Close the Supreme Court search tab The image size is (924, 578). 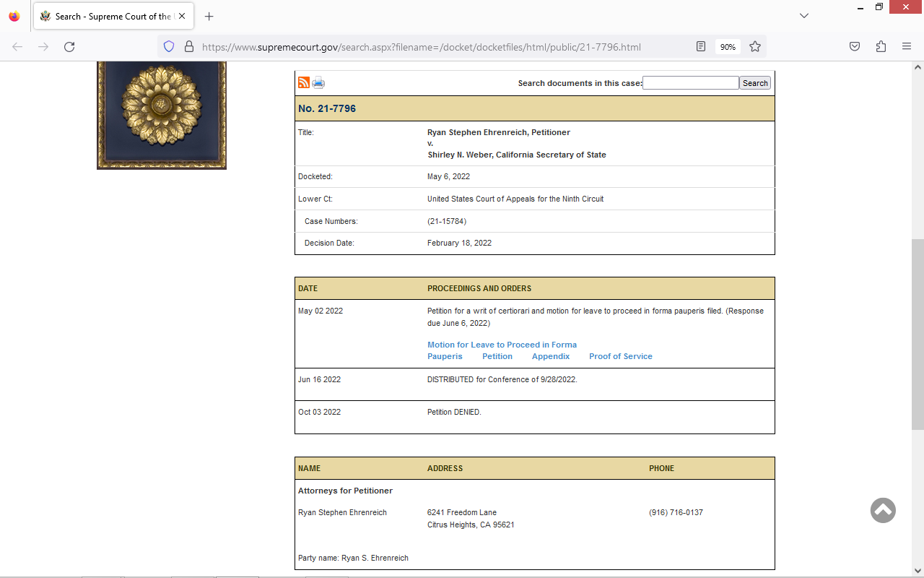(x=182, y=16)
